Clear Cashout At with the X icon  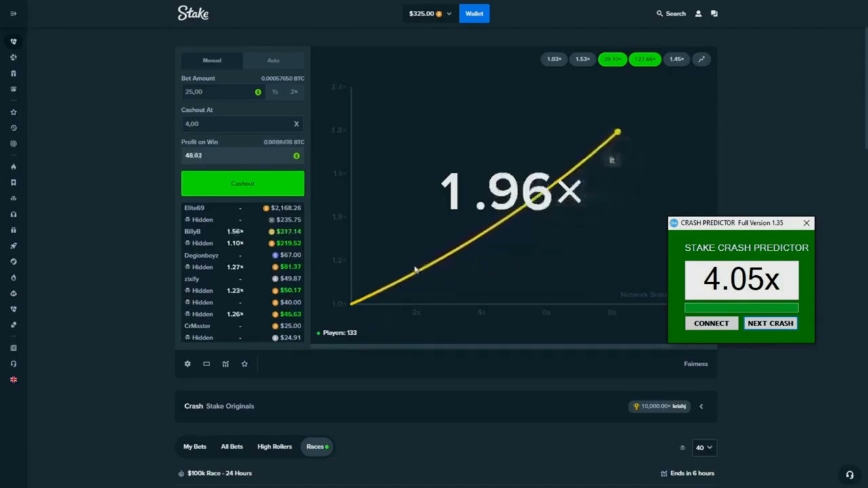[296, 124]
